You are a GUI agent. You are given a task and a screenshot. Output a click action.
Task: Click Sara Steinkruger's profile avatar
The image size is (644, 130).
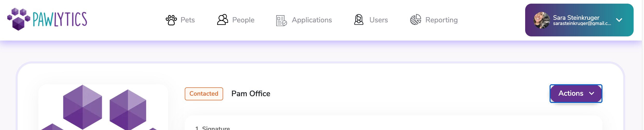click(x=542, y=20)
